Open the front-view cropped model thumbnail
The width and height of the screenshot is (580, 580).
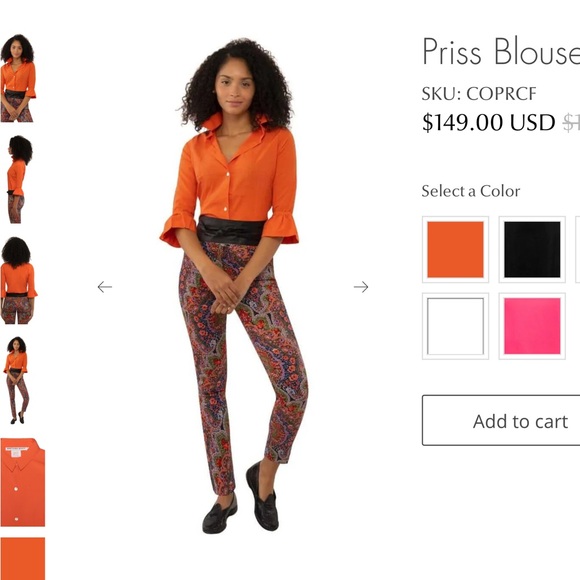(x=18, y=78)
